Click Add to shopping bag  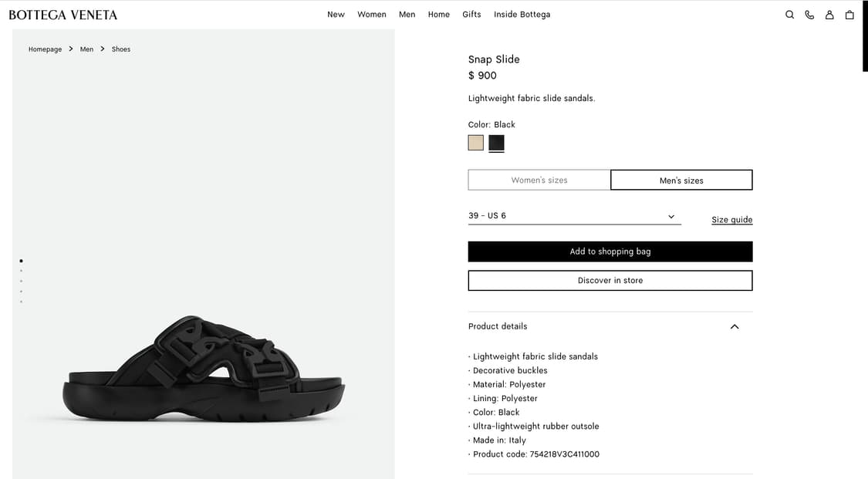click(610, 251)
